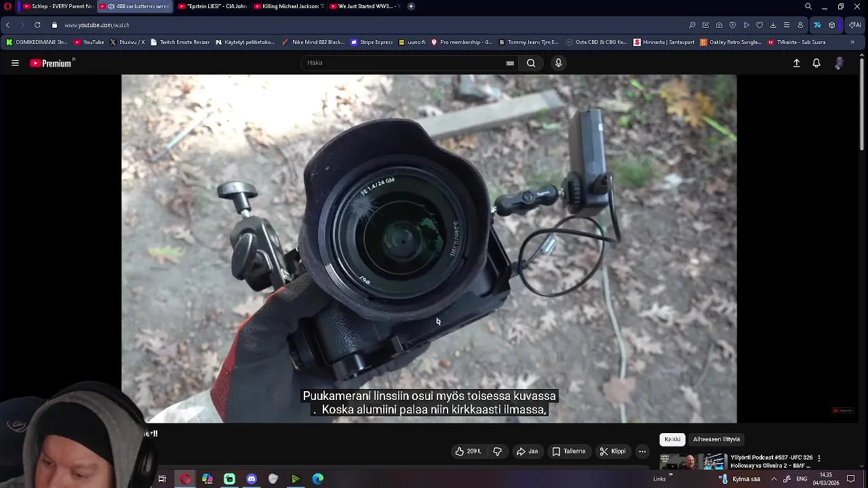
Task: Open more actions three-dot menu below video
Action: (642, 451)
